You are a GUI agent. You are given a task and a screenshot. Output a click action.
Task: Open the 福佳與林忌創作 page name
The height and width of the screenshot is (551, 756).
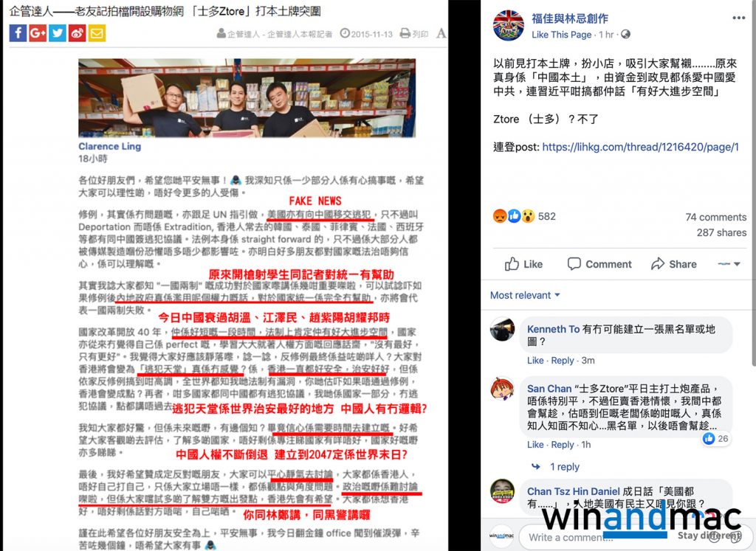[570, 18]
